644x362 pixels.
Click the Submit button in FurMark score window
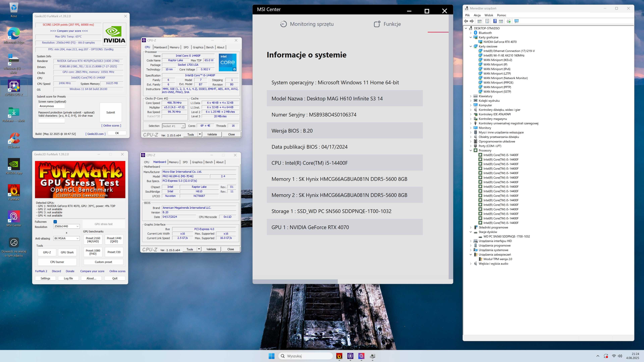[111, 112]
